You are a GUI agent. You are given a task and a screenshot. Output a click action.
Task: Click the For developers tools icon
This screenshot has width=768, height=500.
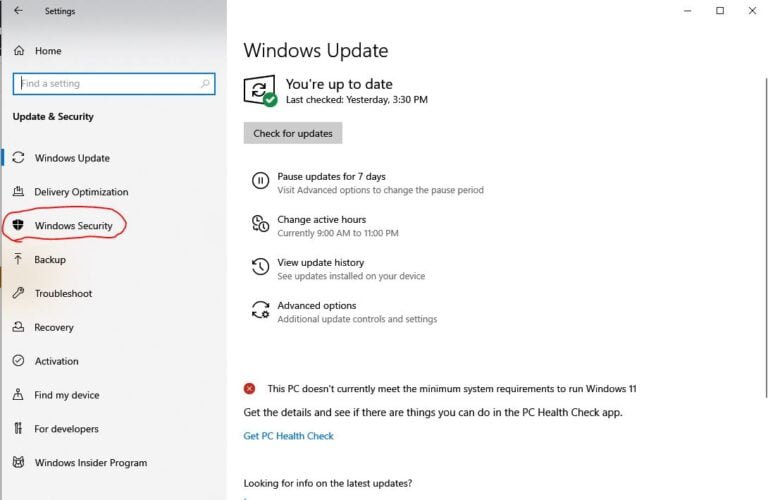coord(18,429)
